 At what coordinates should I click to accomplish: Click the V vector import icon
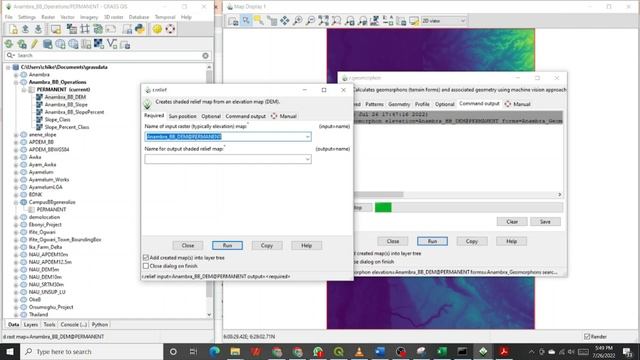pyautogui.click(x=112, y=44)
